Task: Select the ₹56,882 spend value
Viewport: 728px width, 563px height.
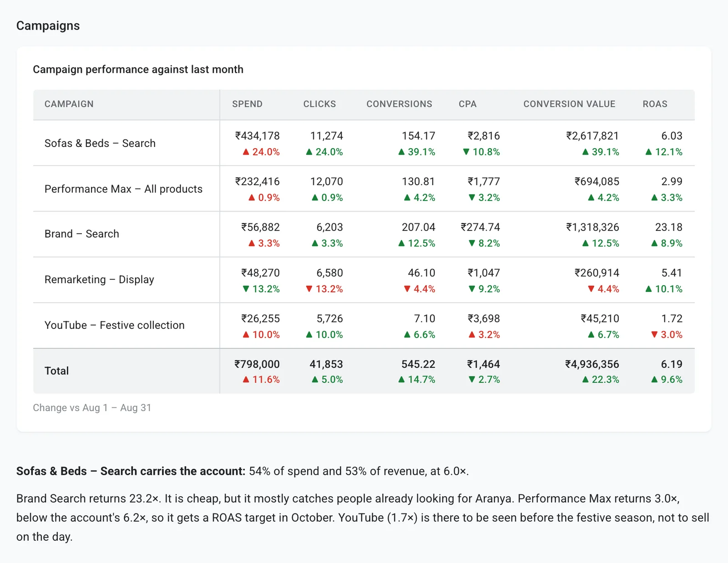Action: 260,227
